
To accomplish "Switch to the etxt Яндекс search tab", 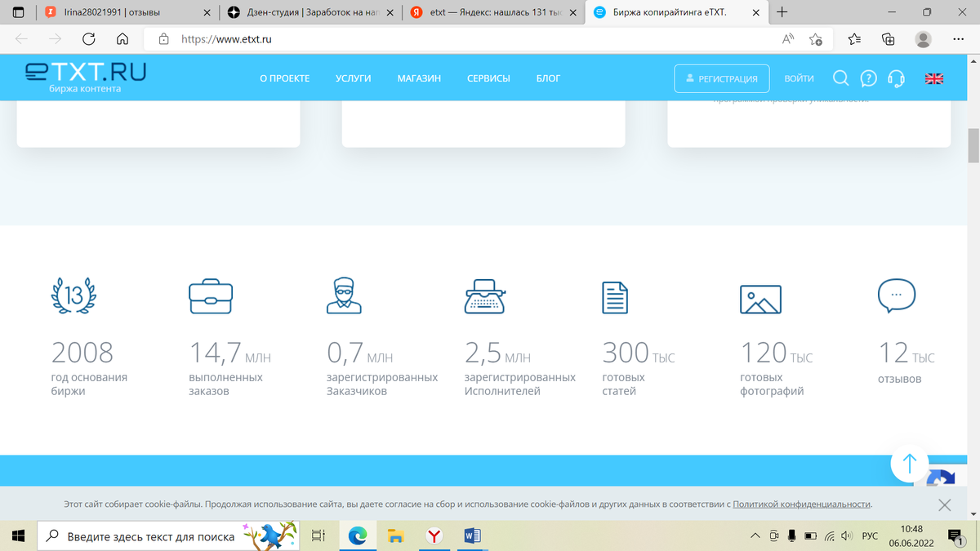I will pyautogui.click(x=493, y=12).
